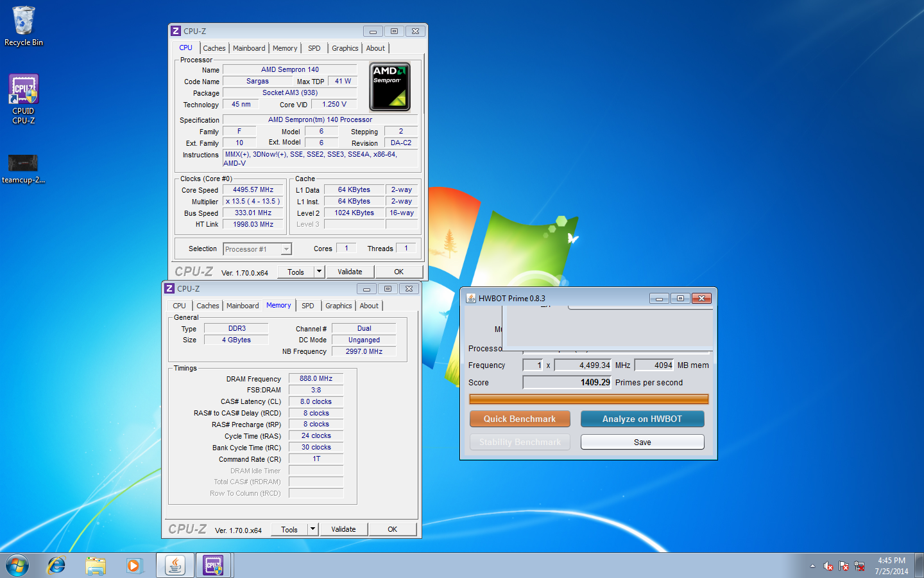924x578 pixels.
Task: Switch to Caches tab in lower CPU-Z window
Action: pos(208,306)
